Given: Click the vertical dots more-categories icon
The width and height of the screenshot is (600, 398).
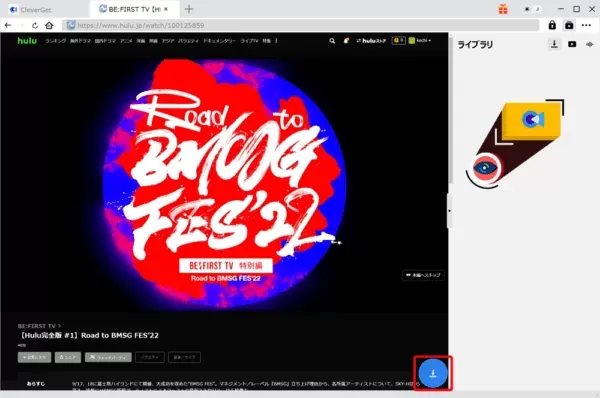Looking at the screenshot, I should pos(276,41).
